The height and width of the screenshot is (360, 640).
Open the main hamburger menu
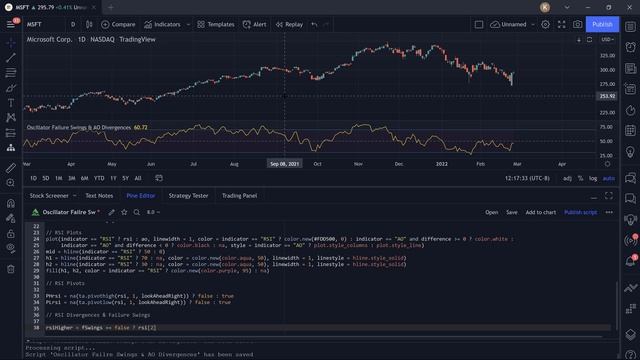11,24
